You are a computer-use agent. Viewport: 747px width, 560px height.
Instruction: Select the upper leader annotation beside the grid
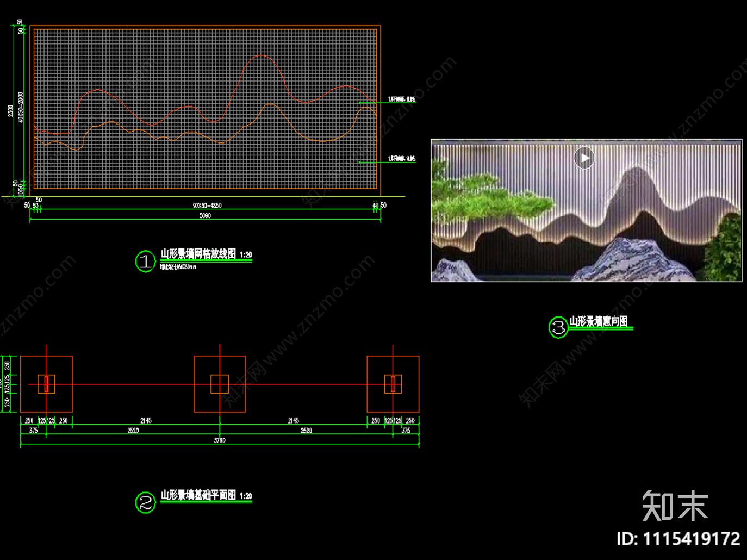[401, 99]
